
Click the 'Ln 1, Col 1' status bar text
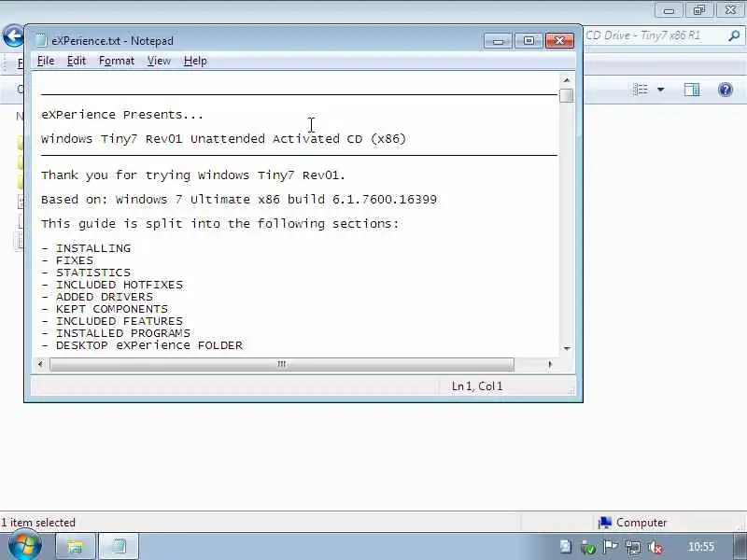tap(477, 386)
